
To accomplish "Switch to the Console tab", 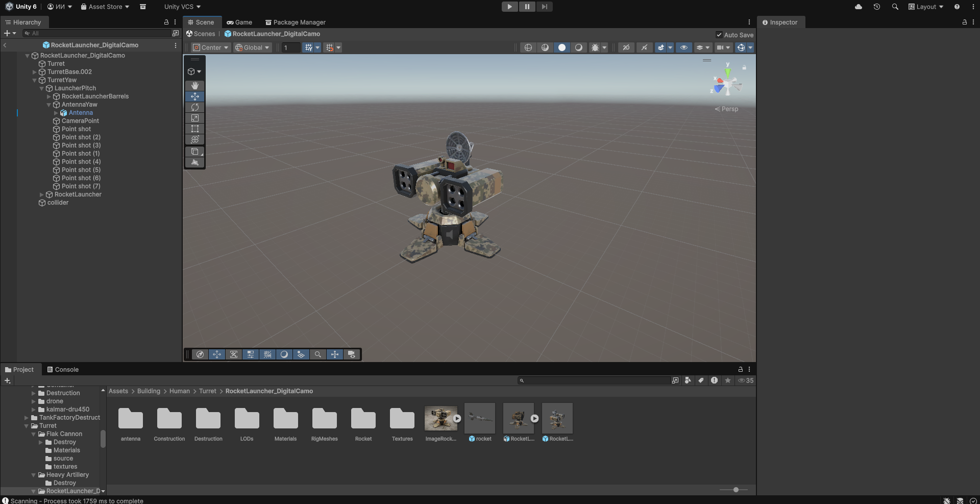I will (x=63, y=370).
